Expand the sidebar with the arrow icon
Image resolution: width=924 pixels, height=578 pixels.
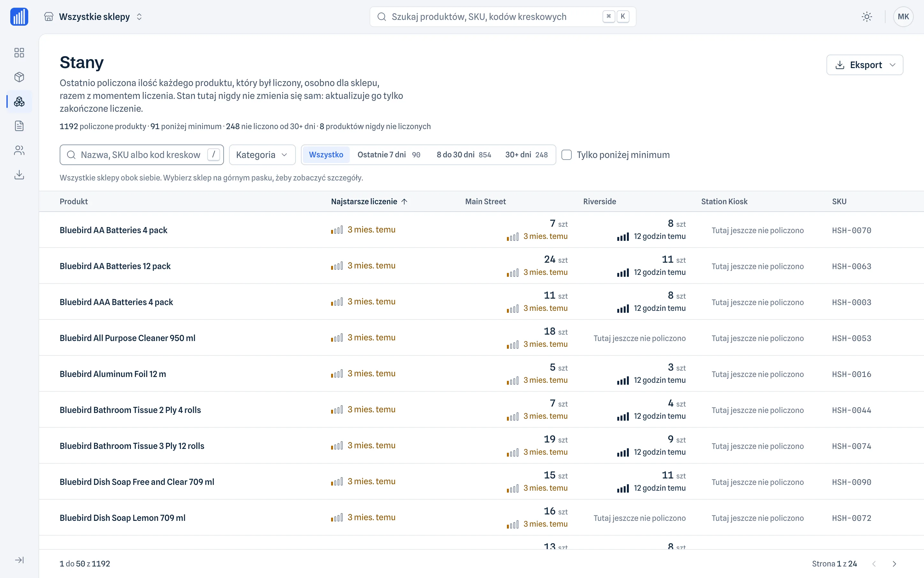tap(19, 560)
